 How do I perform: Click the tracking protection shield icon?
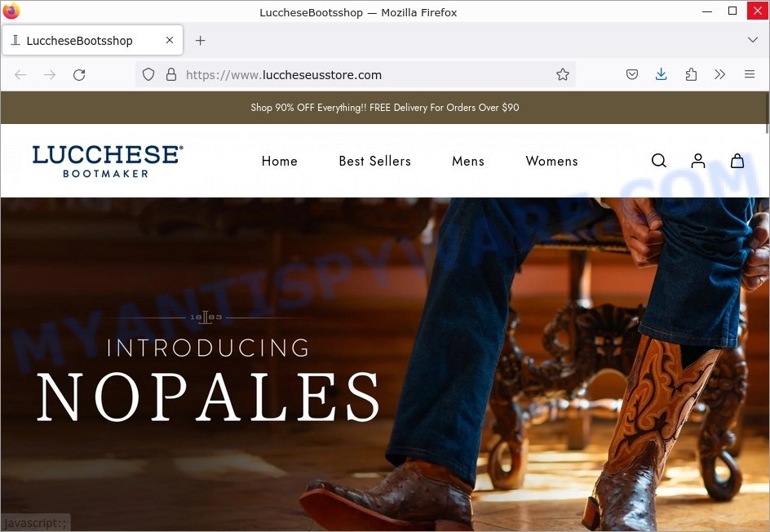point(148,75)
